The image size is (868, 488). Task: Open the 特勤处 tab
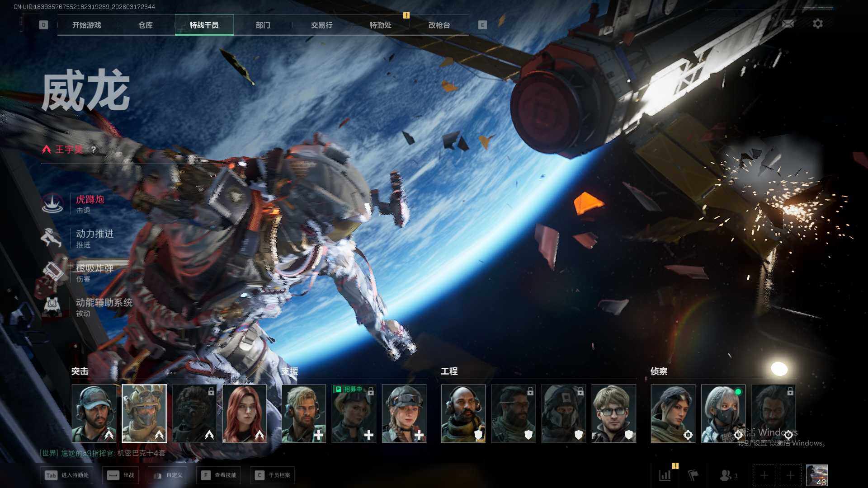(x=380, y=25)
